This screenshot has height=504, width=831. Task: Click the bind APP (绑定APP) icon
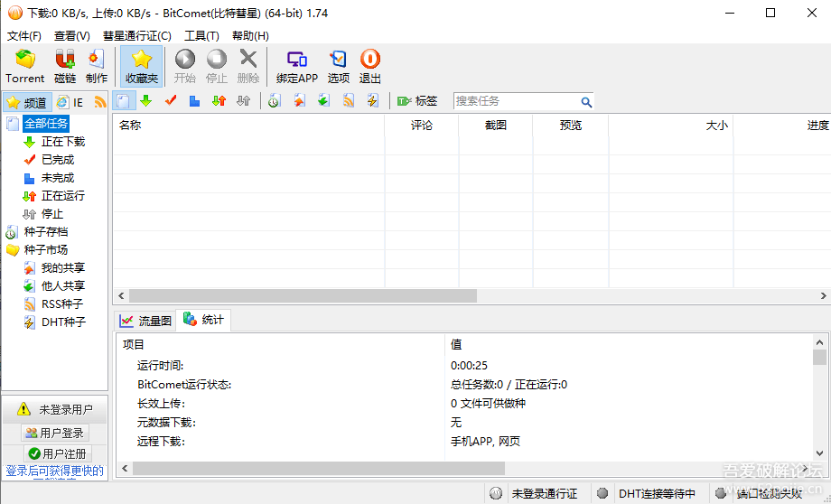point(297,66)
